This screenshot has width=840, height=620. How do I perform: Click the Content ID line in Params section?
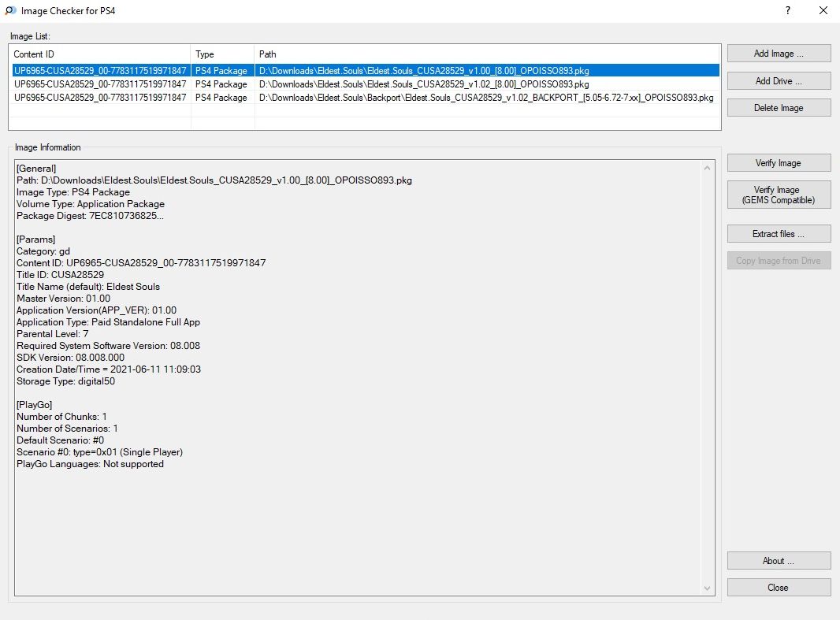141,263
